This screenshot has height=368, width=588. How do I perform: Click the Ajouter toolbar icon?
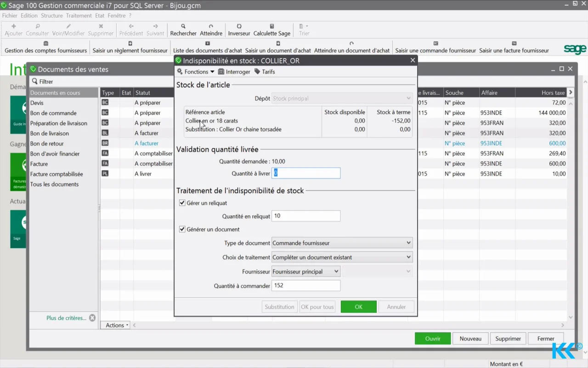pos(13,26)
